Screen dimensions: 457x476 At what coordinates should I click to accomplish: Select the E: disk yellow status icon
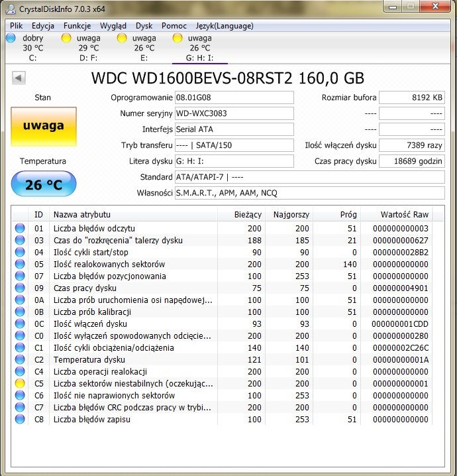pyautogui.click(x=122, y=38)
